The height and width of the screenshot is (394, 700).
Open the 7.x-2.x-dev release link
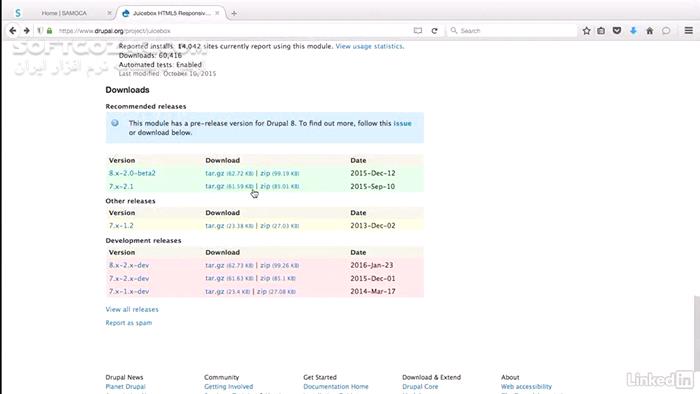click(129, 278)
